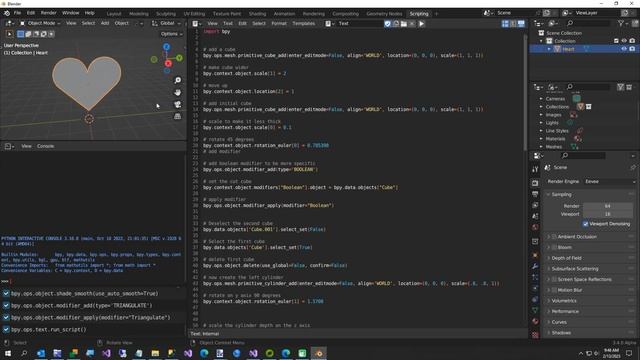Activate the pan hand tool in viewport
The width and height of the screenshot is (640, 360).
point(178,93)
